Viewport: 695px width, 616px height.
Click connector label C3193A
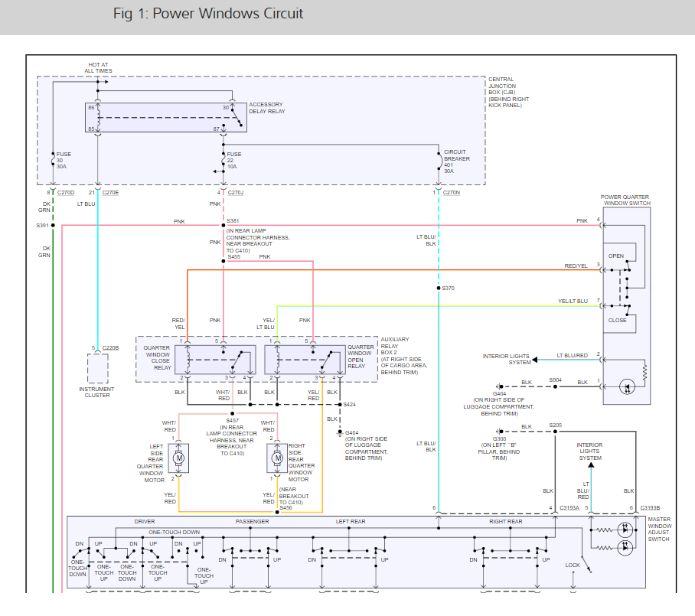click(x=569, y=508)
